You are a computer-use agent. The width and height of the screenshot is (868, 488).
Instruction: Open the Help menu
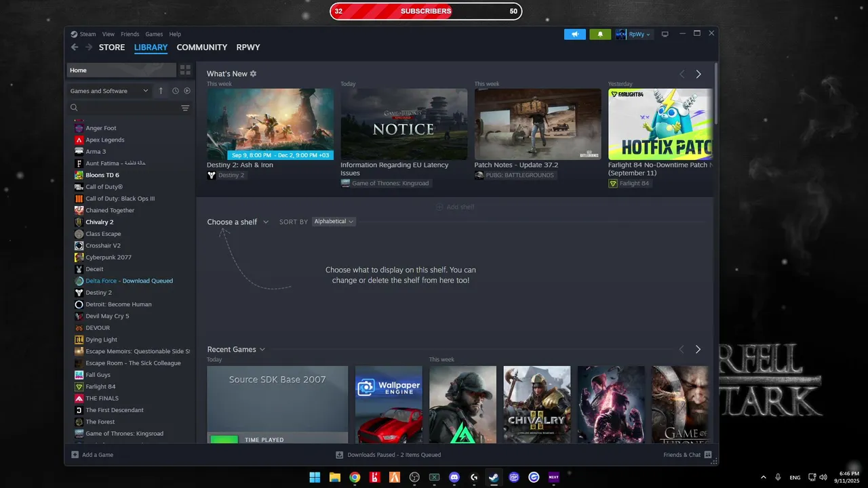click(x=175, y=34)
